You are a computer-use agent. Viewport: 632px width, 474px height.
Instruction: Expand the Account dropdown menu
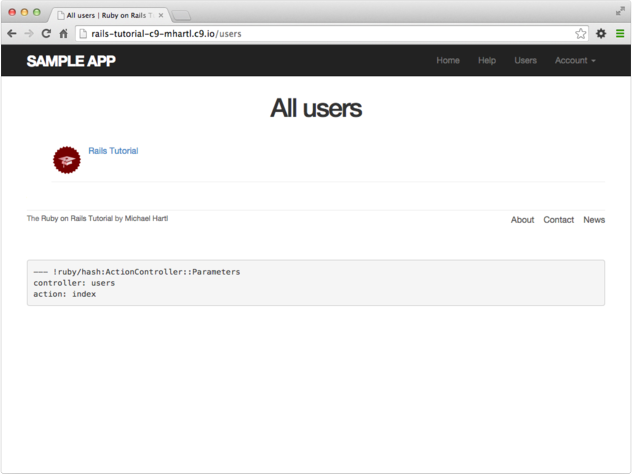[575, 61]
